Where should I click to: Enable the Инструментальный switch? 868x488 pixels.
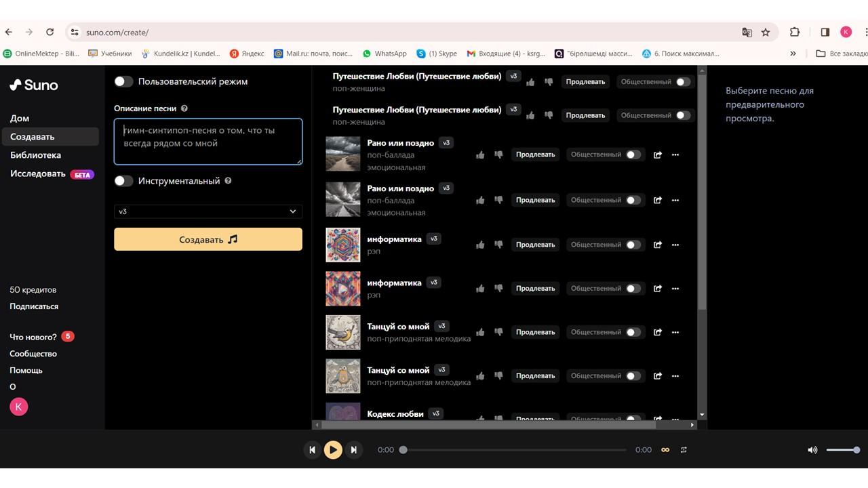[123, 181]
